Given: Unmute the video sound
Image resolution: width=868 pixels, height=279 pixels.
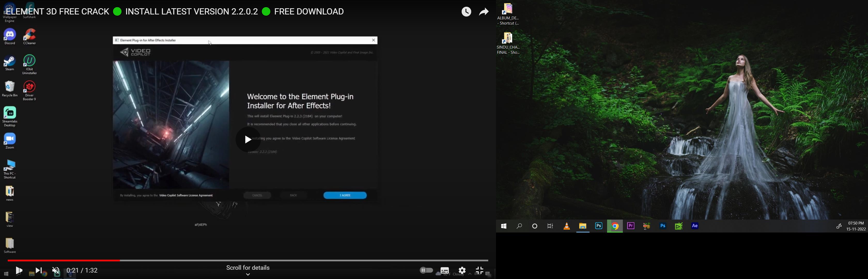Looking at the screenshot, I should (56, 270).
